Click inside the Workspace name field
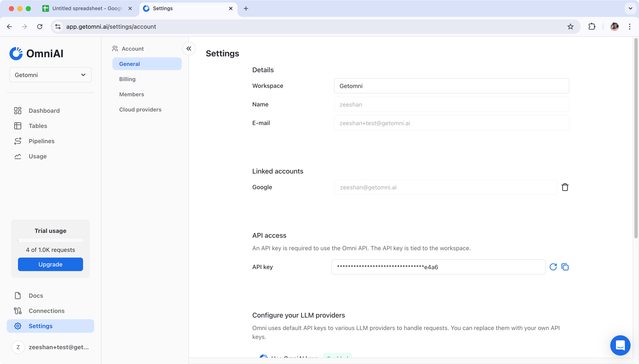Image resolution: width=639 pixels, height=364 pixels. click(451, 86)
